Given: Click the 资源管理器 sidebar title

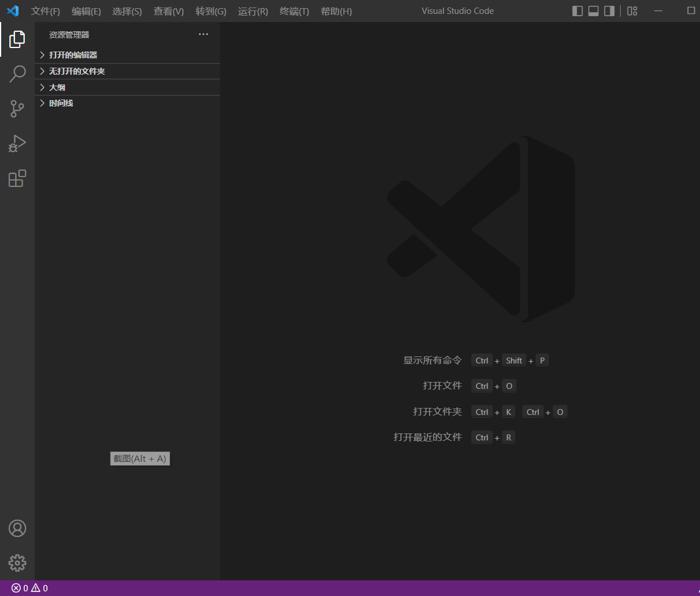Looking at the screenshot, I should (x=69, y=35).
